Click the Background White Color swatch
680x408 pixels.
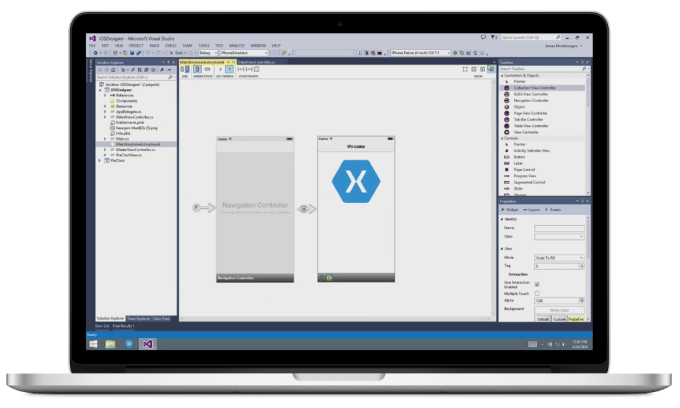(x=559, y=310)
